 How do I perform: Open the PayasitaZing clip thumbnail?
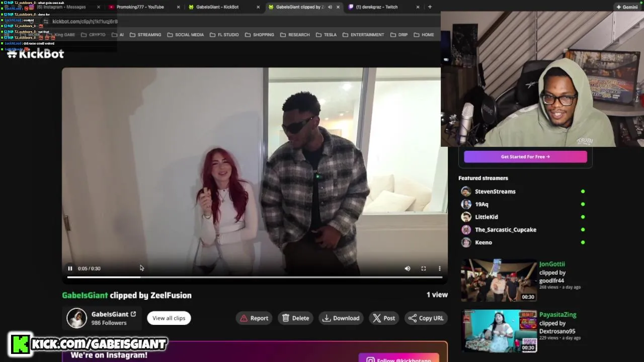click(499, 331)
